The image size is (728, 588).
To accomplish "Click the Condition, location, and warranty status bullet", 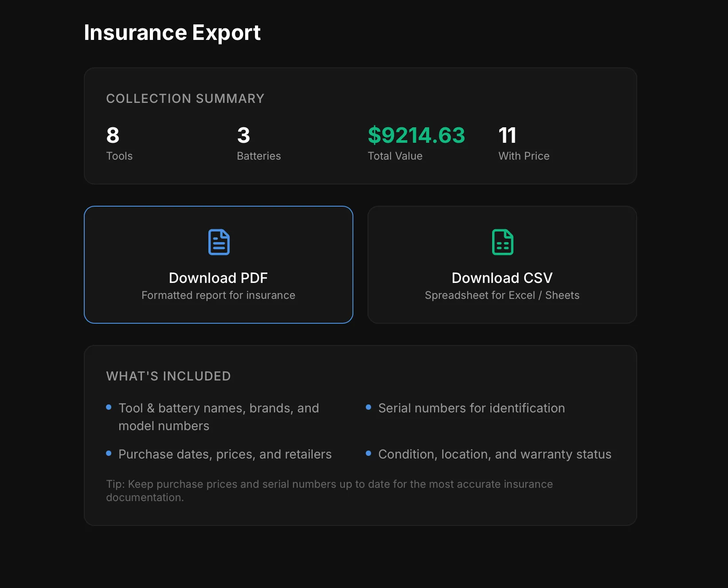I will coord(494,454).
